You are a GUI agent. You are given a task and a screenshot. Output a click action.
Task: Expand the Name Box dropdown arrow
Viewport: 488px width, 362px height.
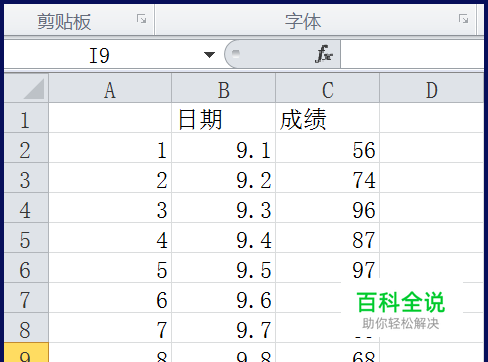click(x=209, y=55)
